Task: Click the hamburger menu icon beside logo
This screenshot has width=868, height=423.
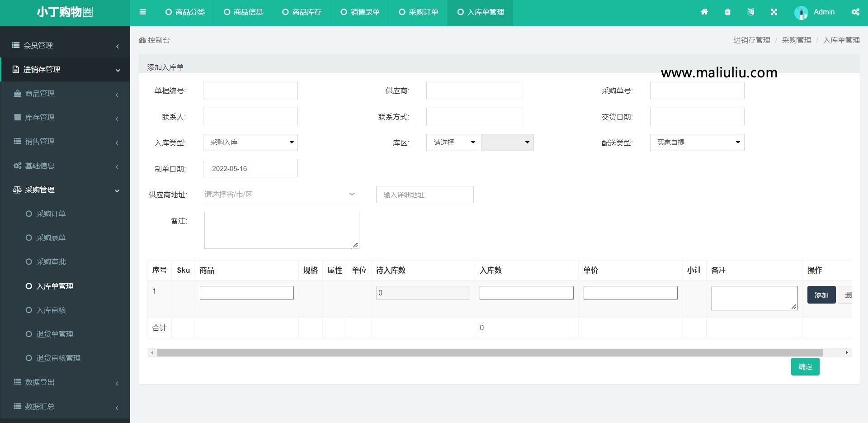Action: point(143,12)
